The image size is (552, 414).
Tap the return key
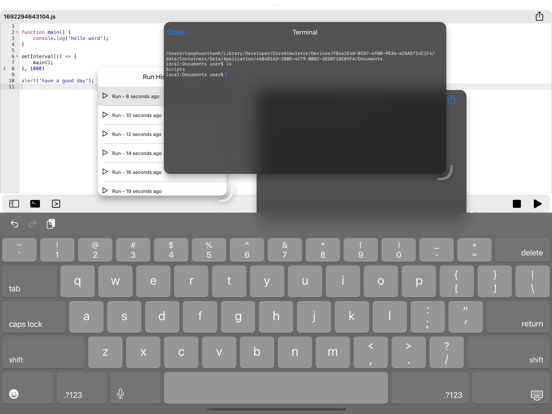pos(518,317)
